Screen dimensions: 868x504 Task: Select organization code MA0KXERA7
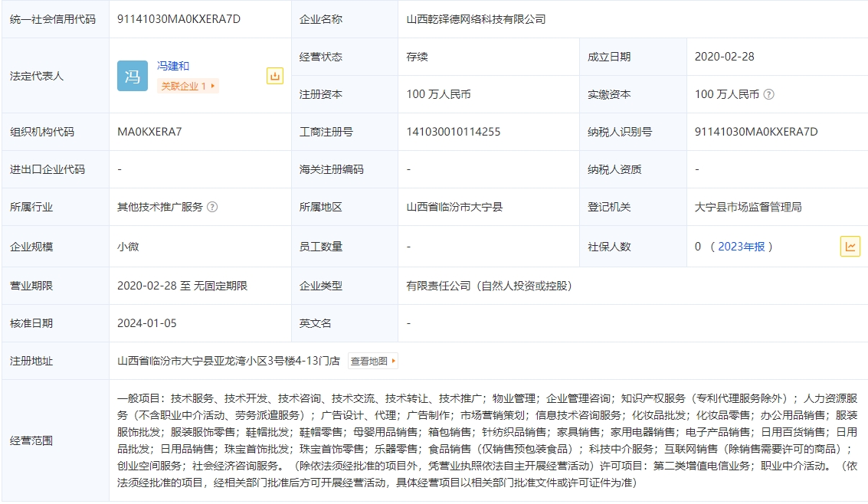point(149,132)
